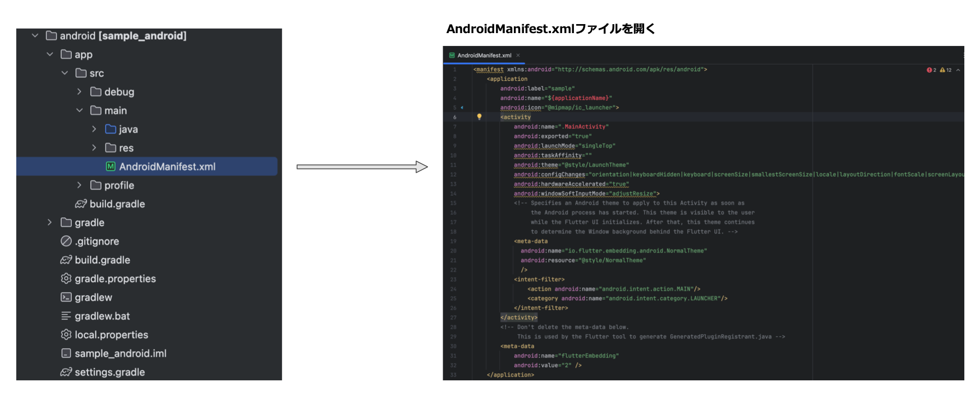The image size is (980, 396).
Task: Click the main folder icon
Action: click(x=96, y=110)
